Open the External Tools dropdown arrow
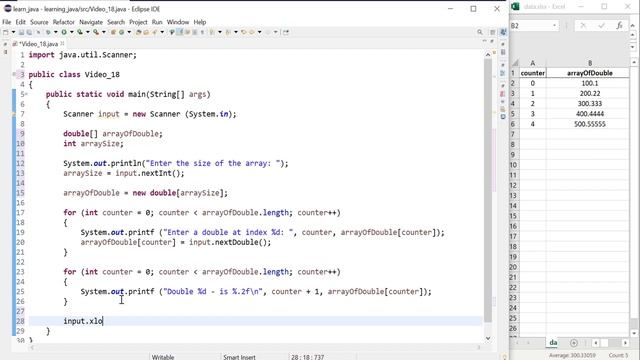Image resolution: width=640 pixels, height=360 pixels. pyautogui.click(x=104, y=32)
